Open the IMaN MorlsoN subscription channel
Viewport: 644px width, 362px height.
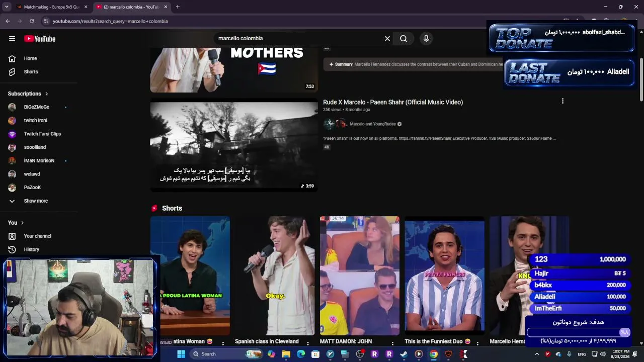click(x=38, y=161)
